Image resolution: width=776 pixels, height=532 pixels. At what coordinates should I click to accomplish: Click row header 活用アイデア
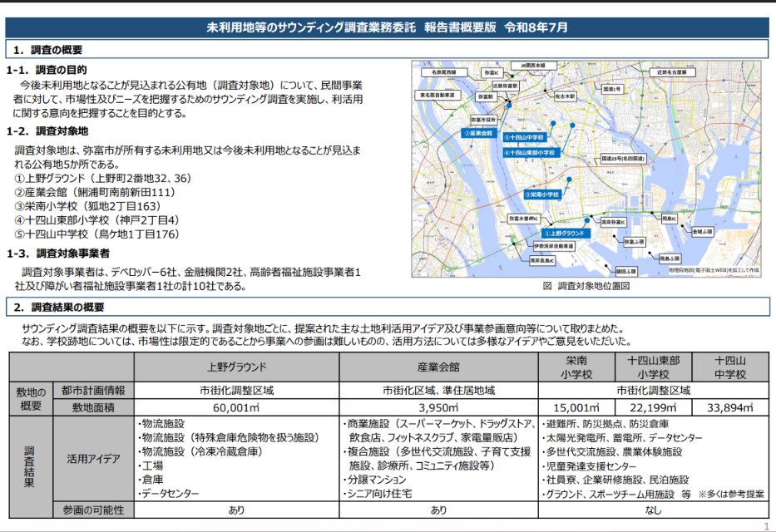[x=93, y=459]
